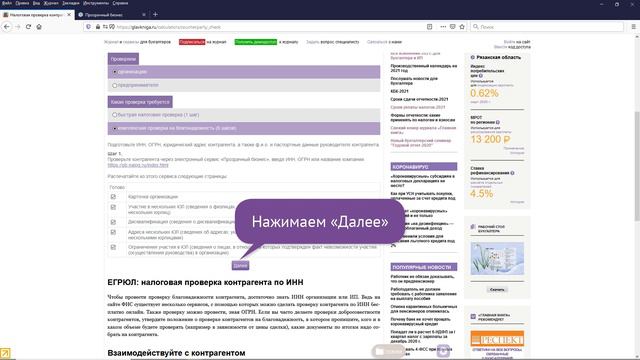
Task: Click the 0.62% price index value
Action: [x=484, y=93]
